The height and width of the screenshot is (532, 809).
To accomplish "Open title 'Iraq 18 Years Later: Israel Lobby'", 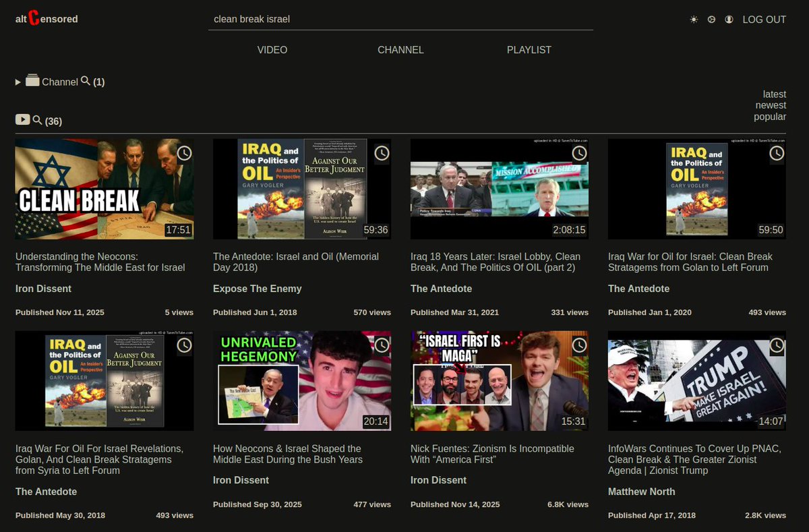I will [x=496, y=262].
